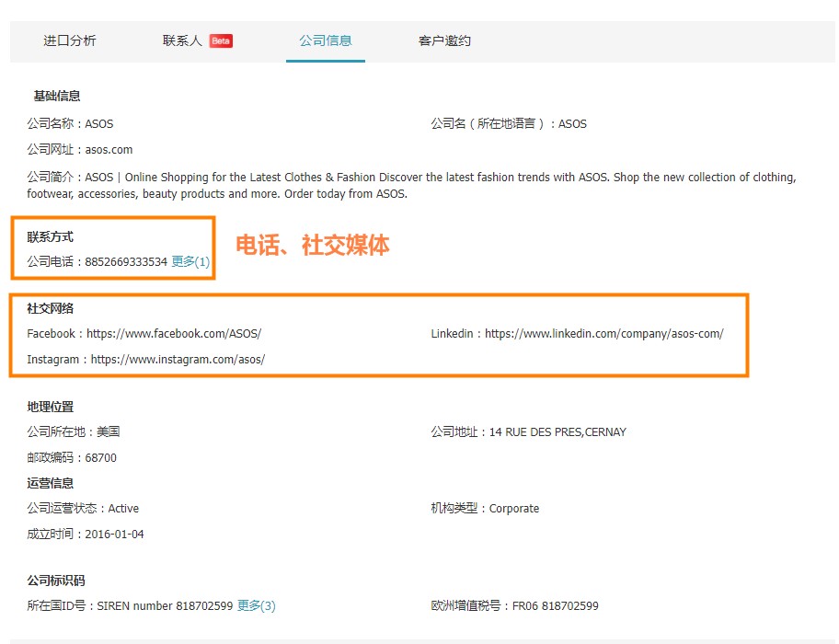
Task: Select SIREN number 818702599 text
Action: pos(165,605)
